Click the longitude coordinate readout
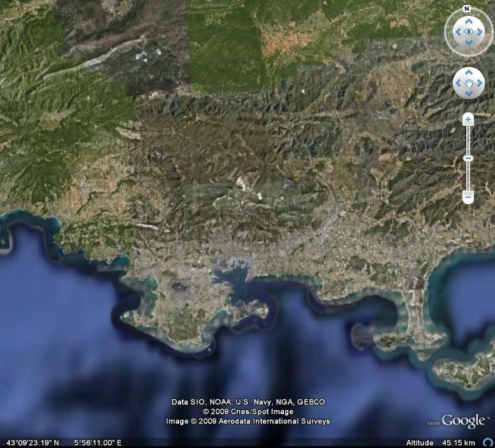 [x=98, y=443]
